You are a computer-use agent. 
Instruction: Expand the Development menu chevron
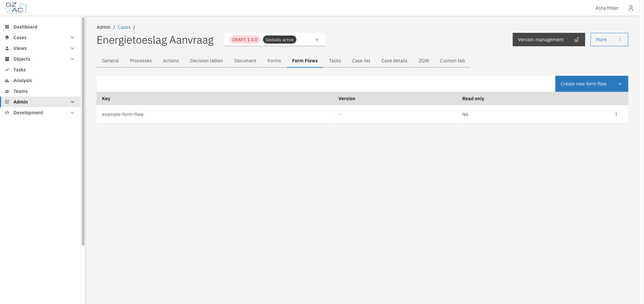tap(72, 113)
